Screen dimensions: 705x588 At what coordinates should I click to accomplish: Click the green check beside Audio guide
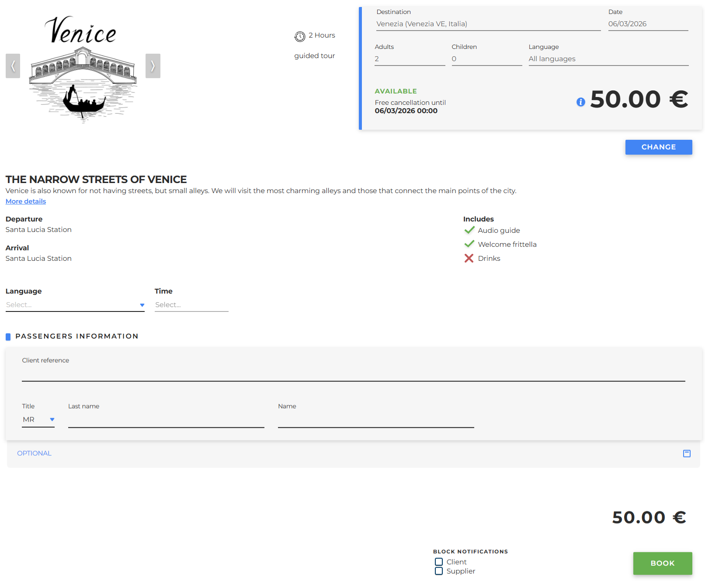469,230
